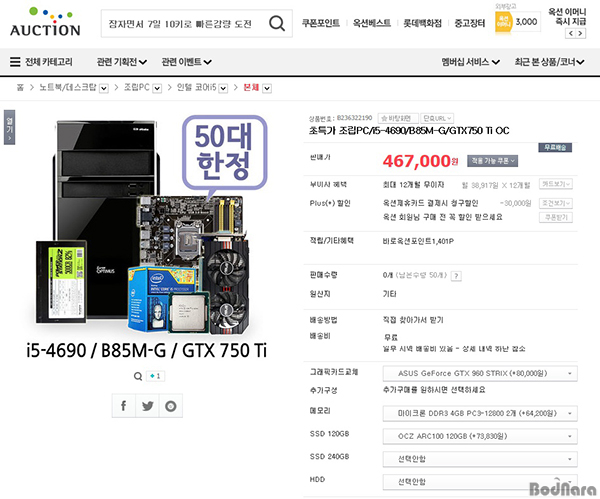Click the circular share icon beside Twitter

click(171, 406)
